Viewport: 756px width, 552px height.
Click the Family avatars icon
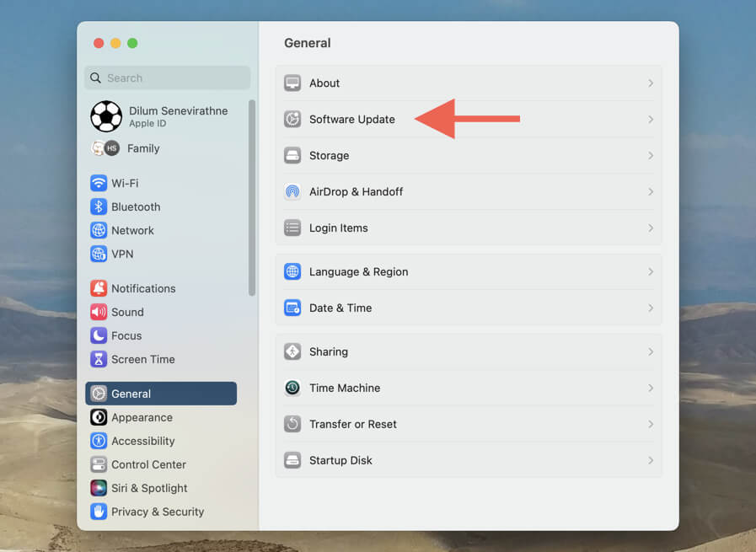point(105,148)
